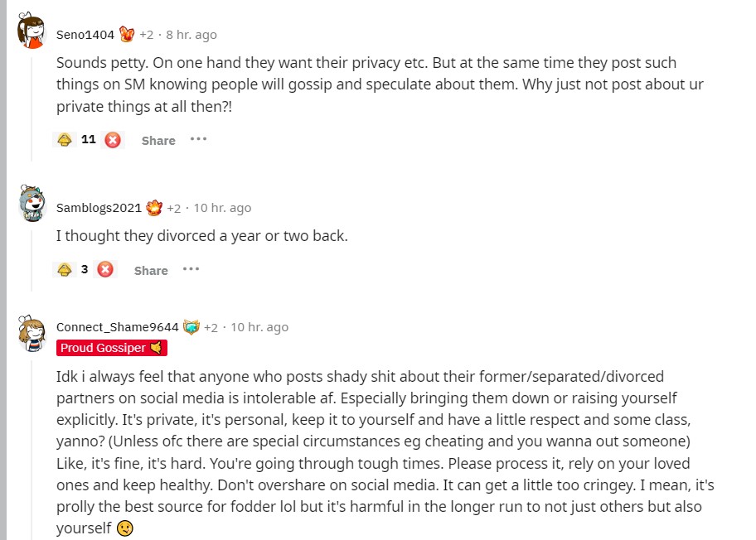Click the flame badge next to Samblogs2021
The width and height of the screenshot is (756, 540).
[154, 208]
